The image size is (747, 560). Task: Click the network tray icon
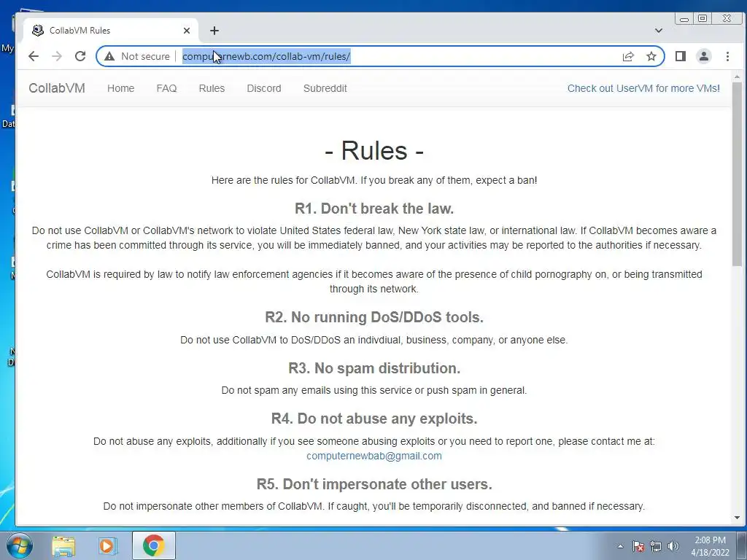656,546
